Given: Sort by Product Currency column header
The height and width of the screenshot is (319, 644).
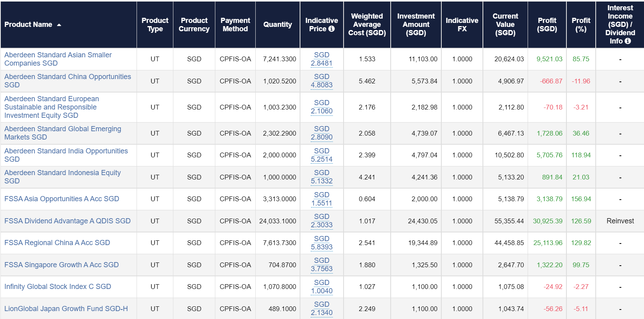Looking at the screenshot, I should pos(194,25).
